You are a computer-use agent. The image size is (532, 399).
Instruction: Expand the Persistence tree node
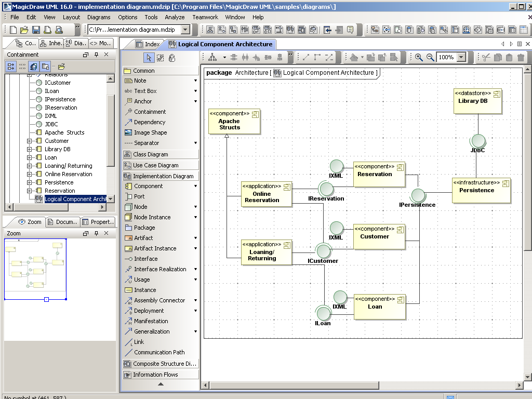click(x=30, y=182)
